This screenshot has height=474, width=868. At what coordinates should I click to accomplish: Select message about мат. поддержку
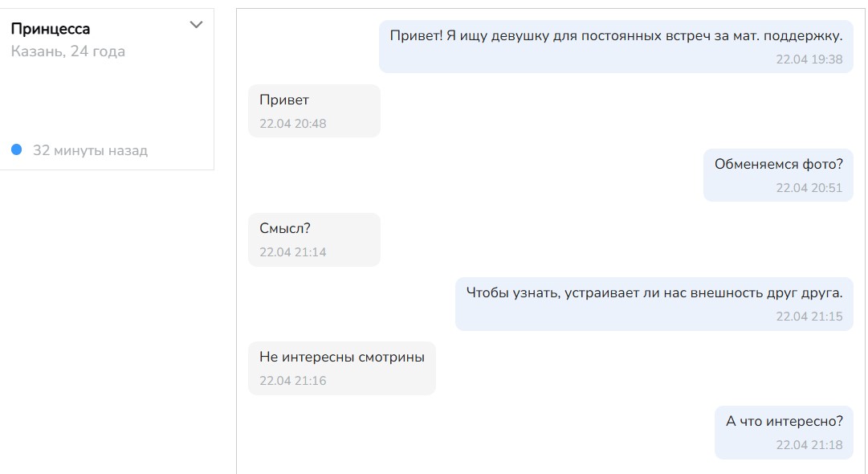(616, 47)
